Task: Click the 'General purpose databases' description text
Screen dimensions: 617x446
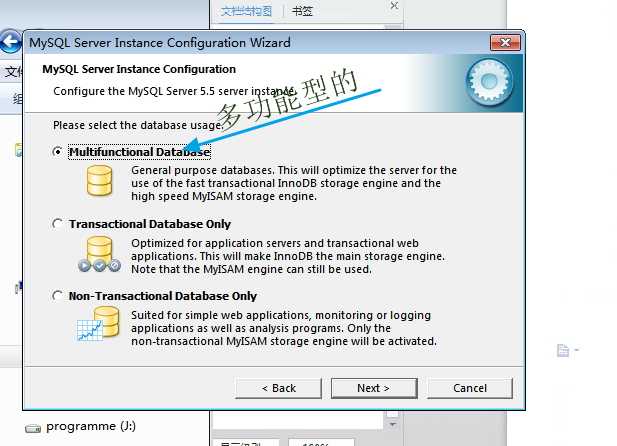Action: coord(294,183)
